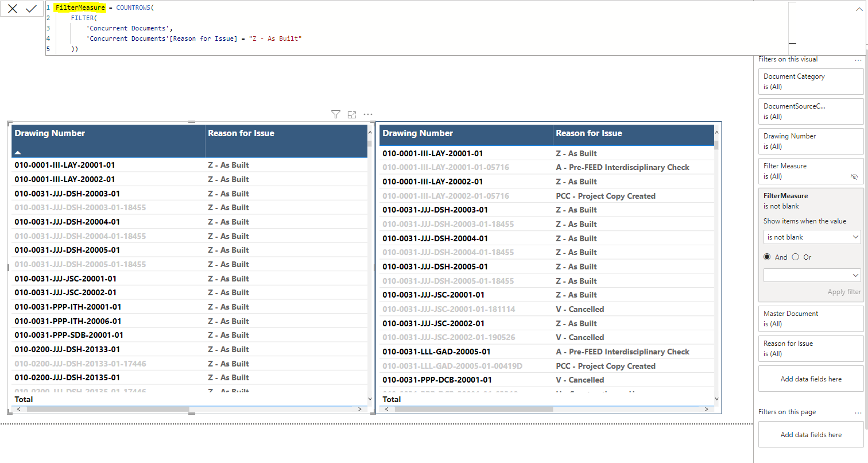Expand Document Category filter card
The image size is (868, 463).
coord(811,82)
